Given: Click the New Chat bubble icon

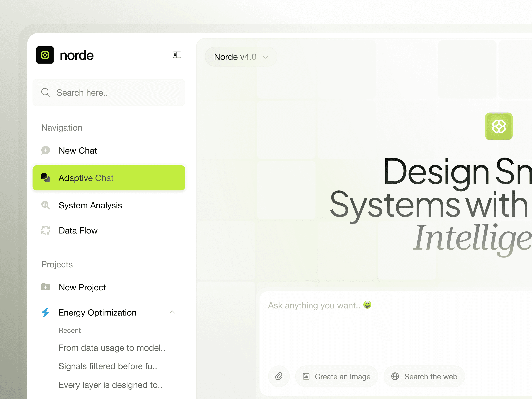Looking at the screenshot, I should point(45,151).
